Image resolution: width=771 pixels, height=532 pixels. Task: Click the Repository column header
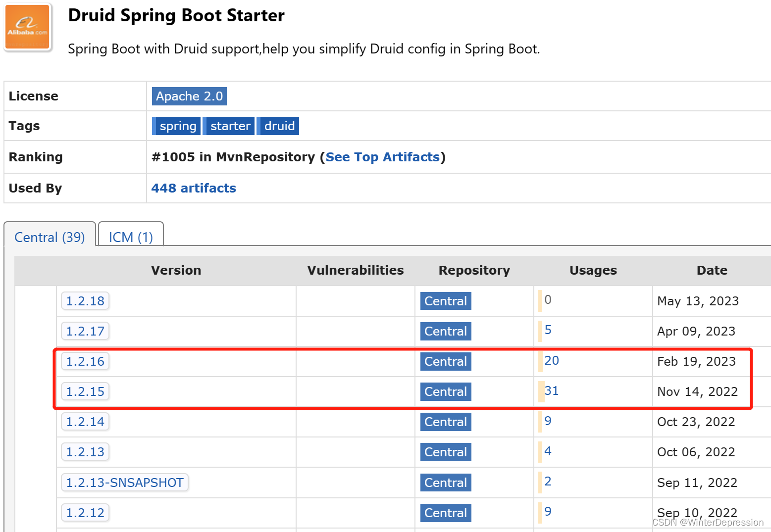tap(474, 270)
